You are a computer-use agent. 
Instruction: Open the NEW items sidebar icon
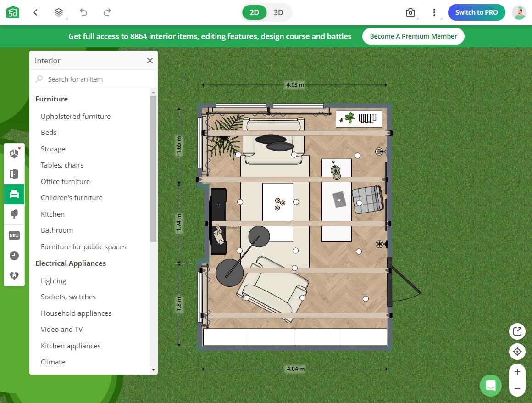coord(14,235)
